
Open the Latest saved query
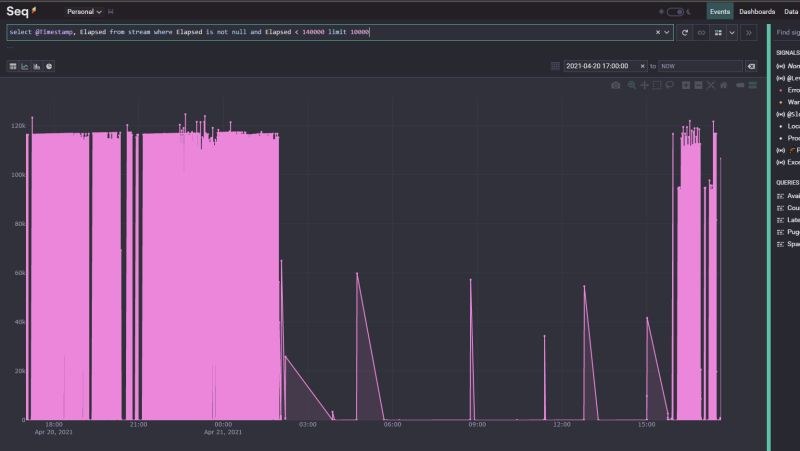[x=788, y=220]
